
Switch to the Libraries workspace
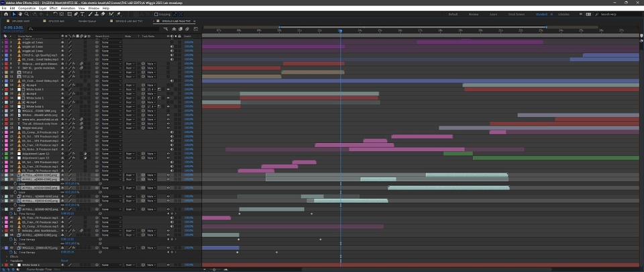(563, 14)
